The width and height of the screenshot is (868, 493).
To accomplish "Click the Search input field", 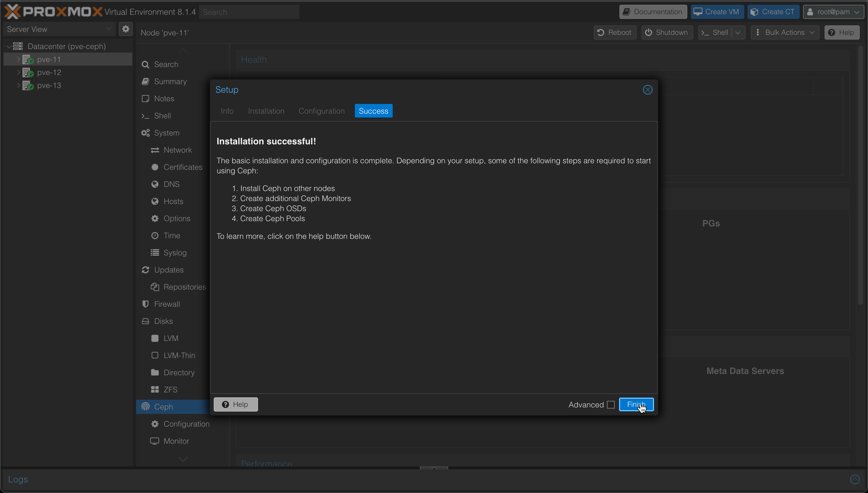I will [x=250, y=12].
